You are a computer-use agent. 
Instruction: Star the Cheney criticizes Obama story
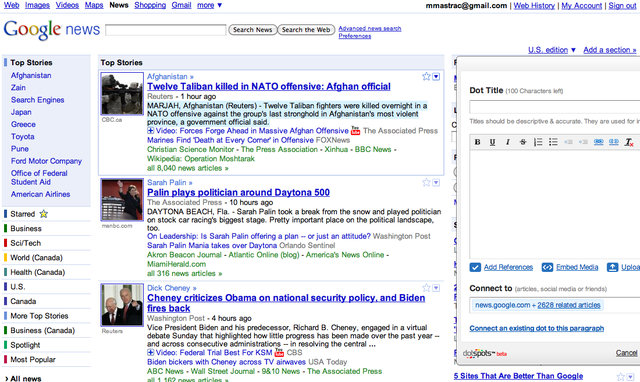point(426,288)
